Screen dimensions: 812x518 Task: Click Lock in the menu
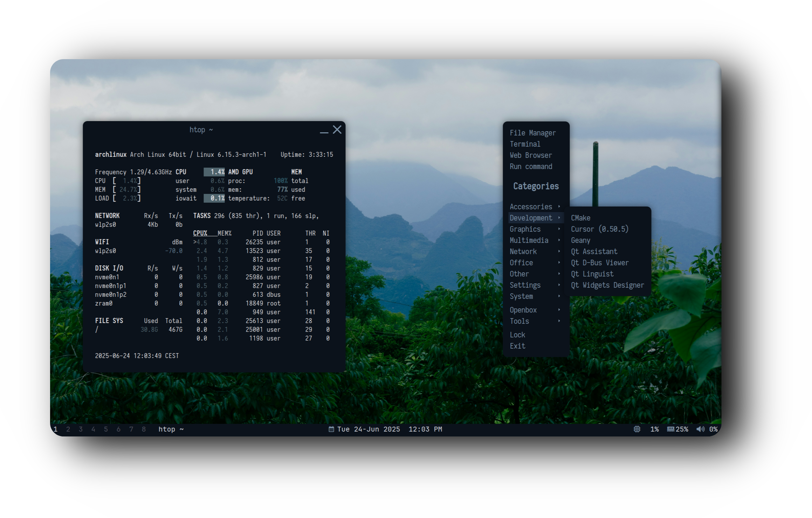(517, 335)
